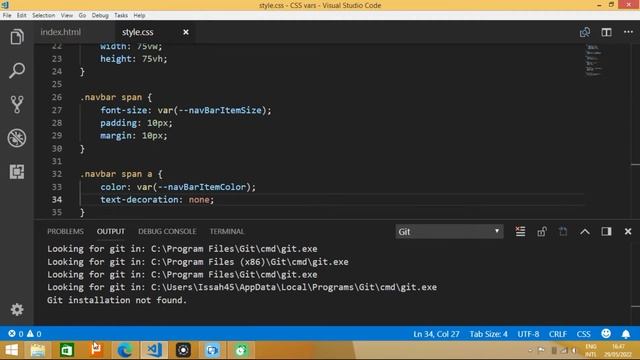Select the OUTPUT panel tab

pyautogui.click(x=111, y=231)
